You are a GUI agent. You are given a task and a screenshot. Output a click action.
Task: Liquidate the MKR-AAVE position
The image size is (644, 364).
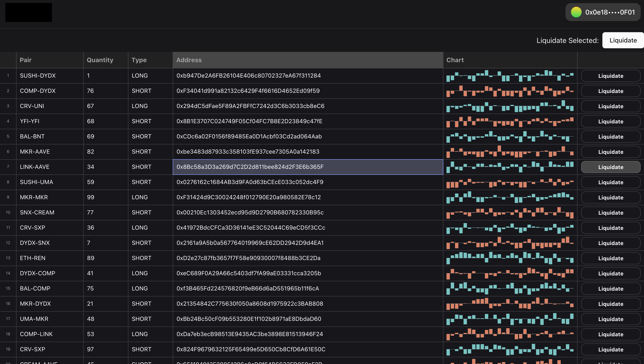pyautogui.click(x=611, y=152)
